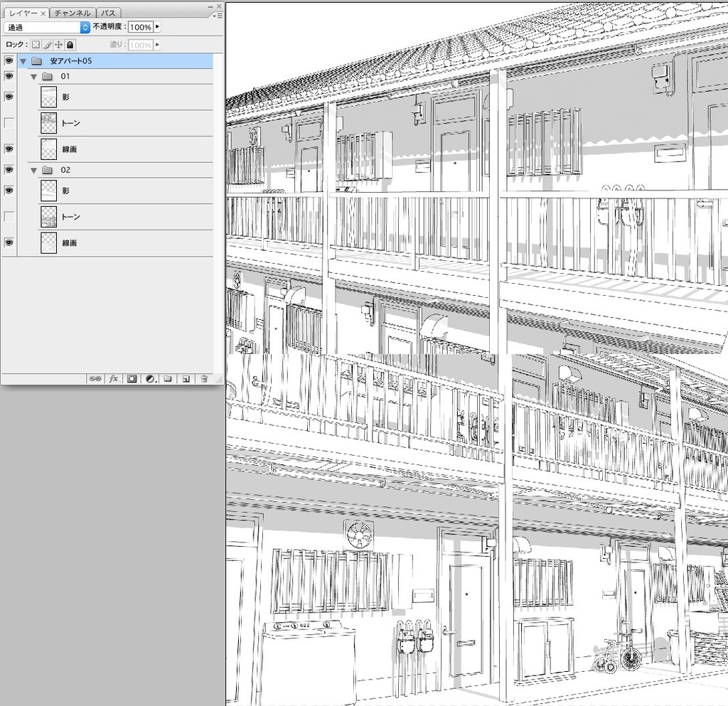The height and width of the screenshot is (706, 728).
Task: Click the 影 layer thumbnail in group 01
Action: [x=49, y=97]
